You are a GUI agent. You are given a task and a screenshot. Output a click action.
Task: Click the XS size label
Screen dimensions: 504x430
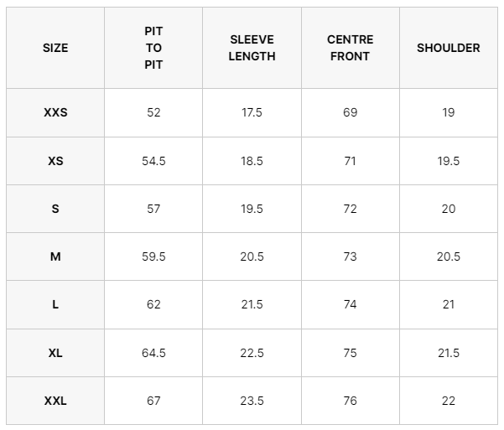55,161
